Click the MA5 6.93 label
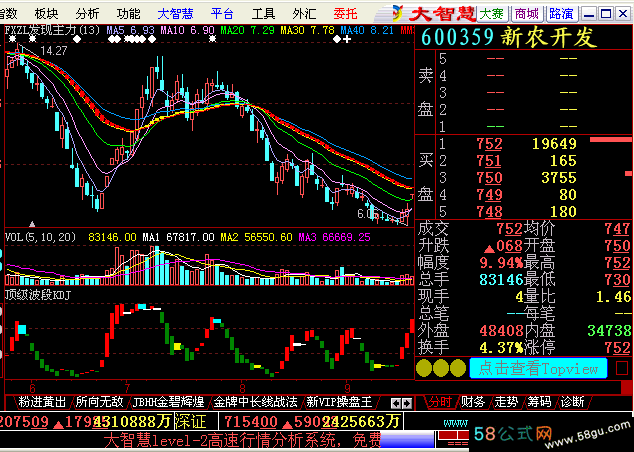Image resolution: width=634 pixels, height=452 pixels. click(x=131, y=30)
